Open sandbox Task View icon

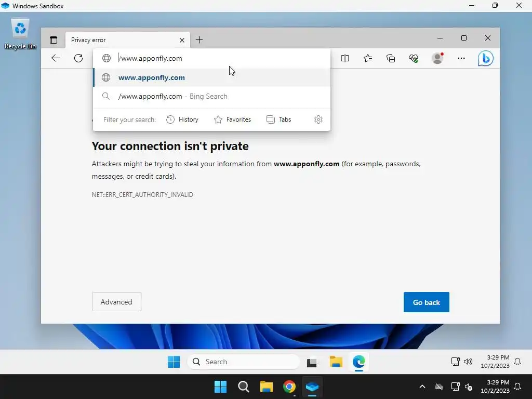coord(312,362)
